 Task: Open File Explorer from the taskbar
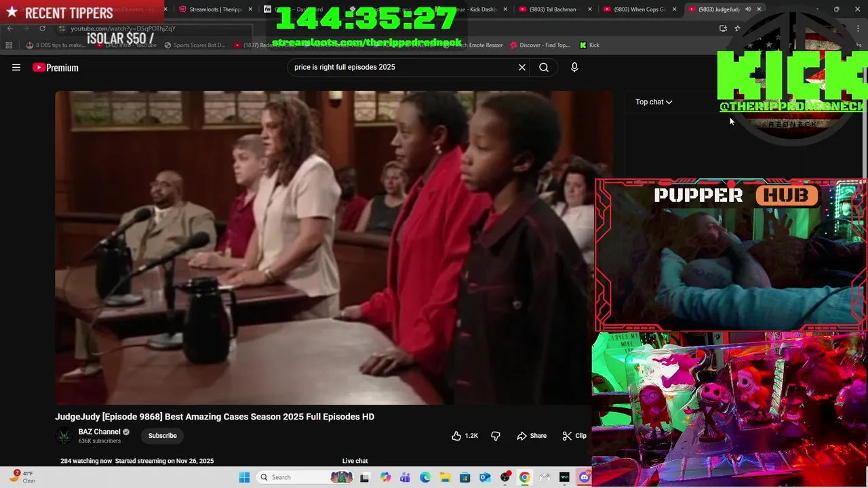[444, 477]
